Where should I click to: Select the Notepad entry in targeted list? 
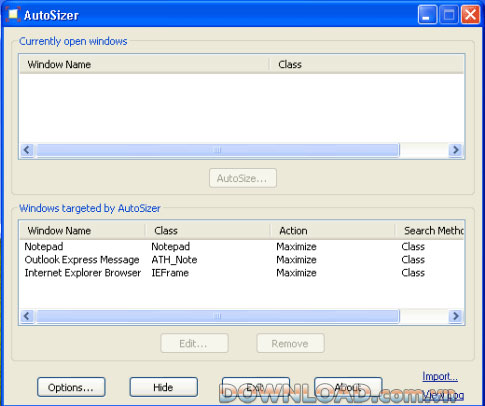(x=242, y=247)
